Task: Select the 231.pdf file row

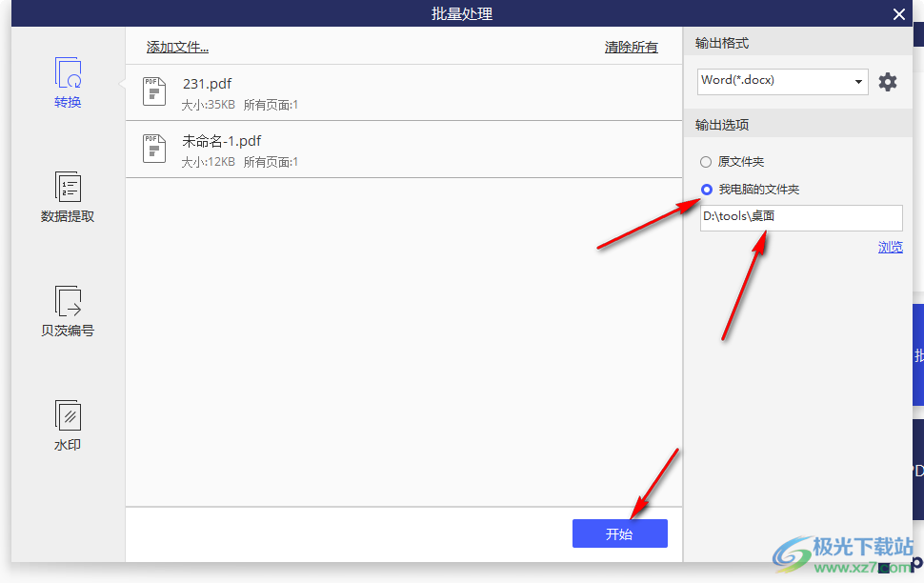Action: coord(404,92)
